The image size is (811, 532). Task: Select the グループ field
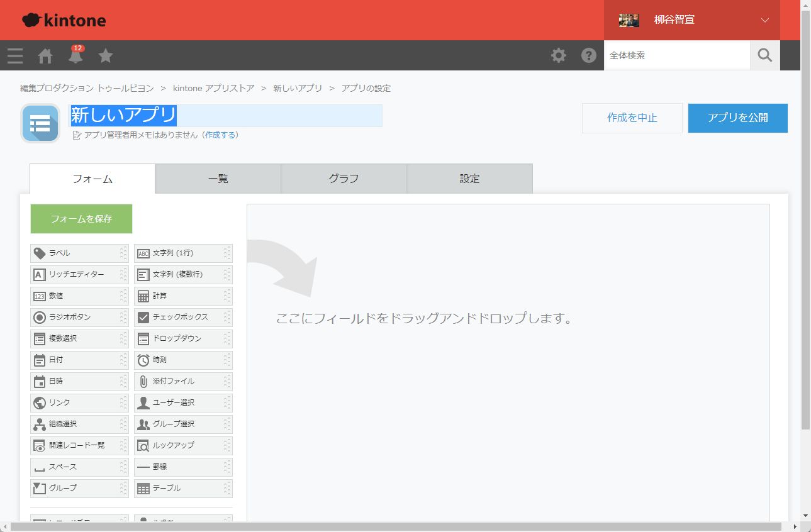tap(79, 489)
